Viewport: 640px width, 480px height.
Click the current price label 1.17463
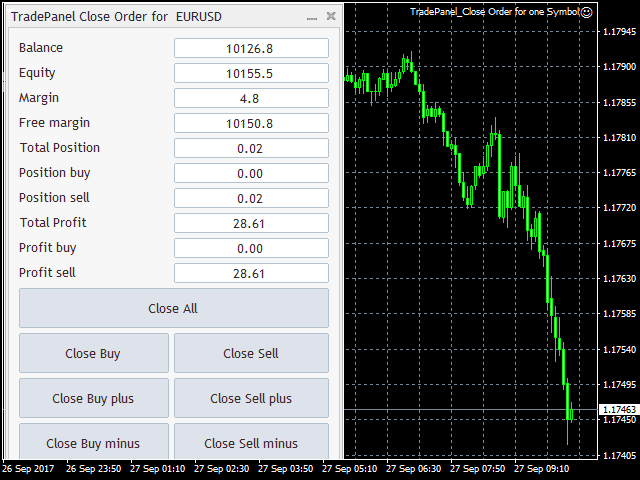618,410
